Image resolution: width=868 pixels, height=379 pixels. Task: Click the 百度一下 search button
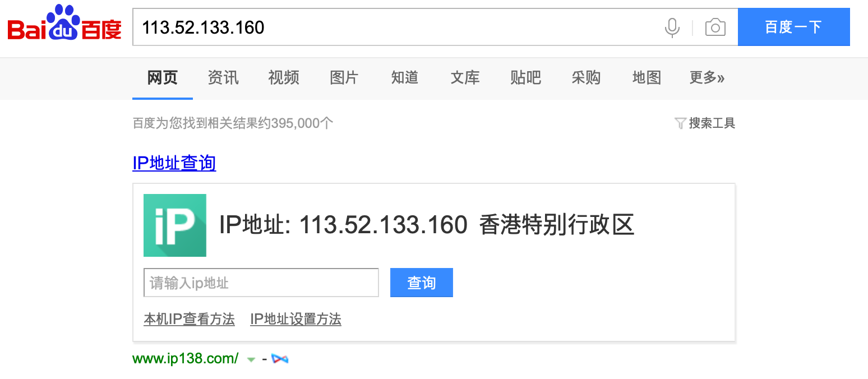tap(793, 27)
